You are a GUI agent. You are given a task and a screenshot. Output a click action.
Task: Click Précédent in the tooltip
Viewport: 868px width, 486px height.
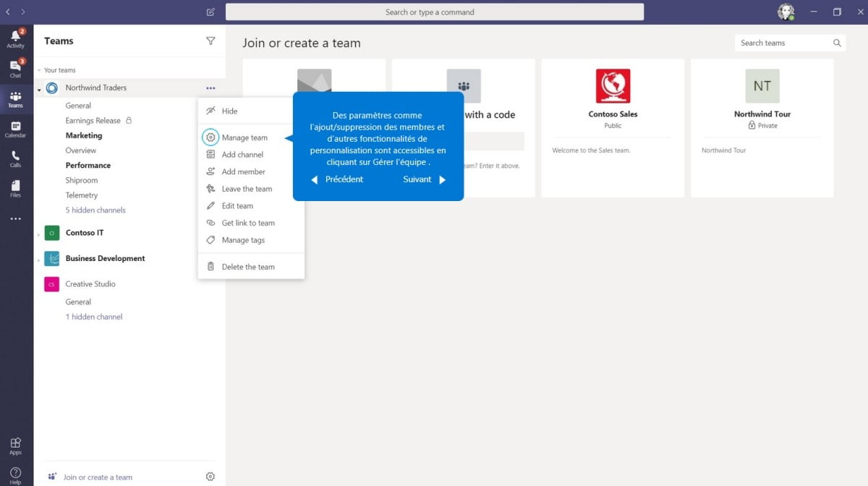pyautogui.click(x=337, y=179)
